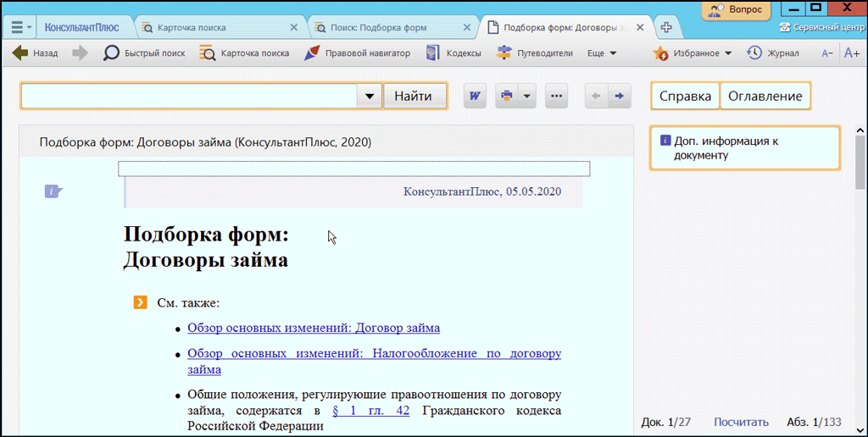Close the Подборка форм: Договоры tab
Viewport: 868px width, 437px height.
[640, 27]
